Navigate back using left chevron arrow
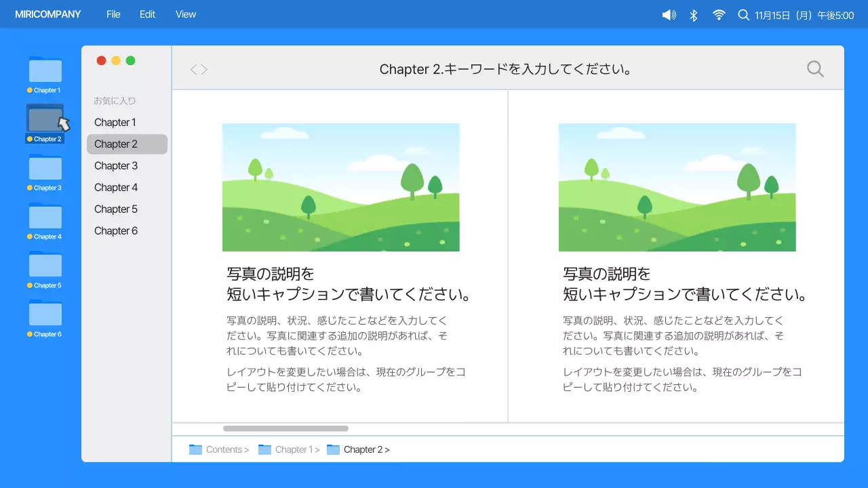Image resolution: width=868 pixels, height=488 pixels. [x=193, y=68]
